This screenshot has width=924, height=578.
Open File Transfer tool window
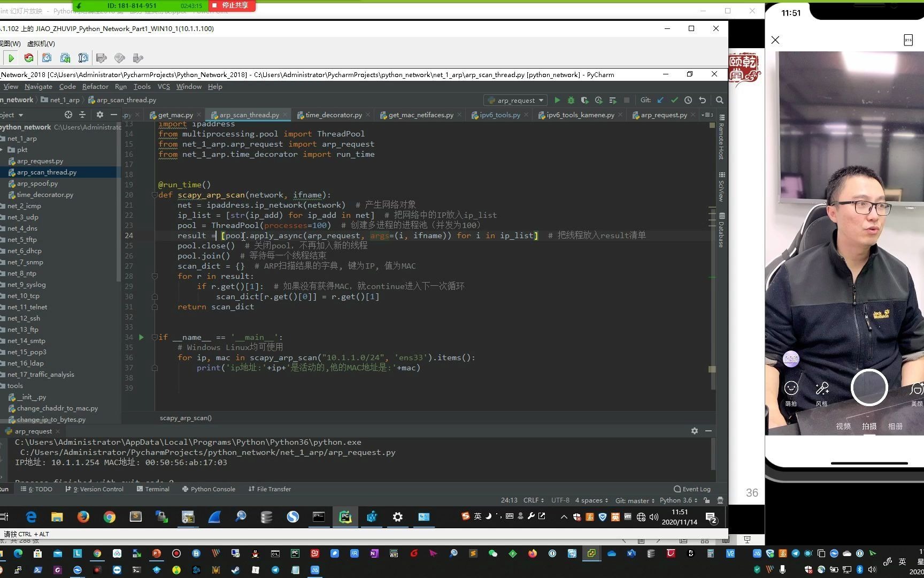click(269, 489)
